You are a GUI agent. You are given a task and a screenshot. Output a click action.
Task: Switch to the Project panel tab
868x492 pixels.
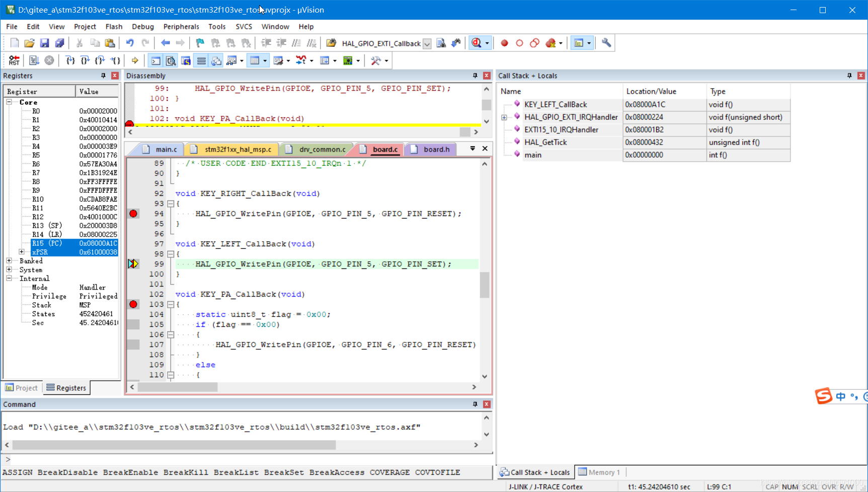22,388
